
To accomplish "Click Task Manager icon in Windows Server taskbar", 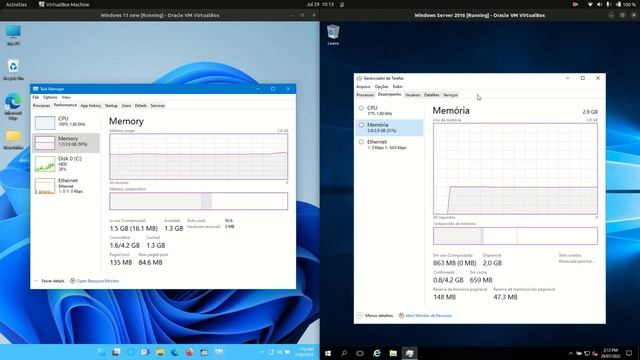I will pos(409,353).
